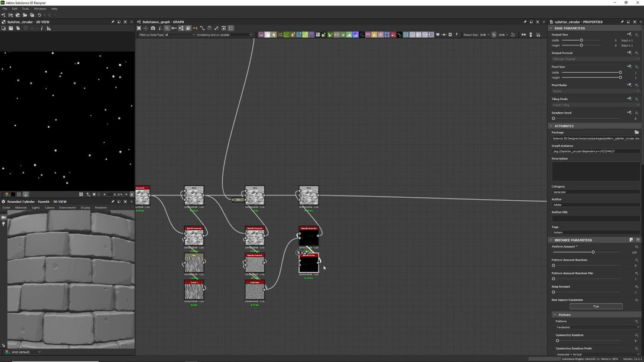Click the histogram icon in 2D View toolbar
This screenshot has width=644, height=362.
(48, 28)
